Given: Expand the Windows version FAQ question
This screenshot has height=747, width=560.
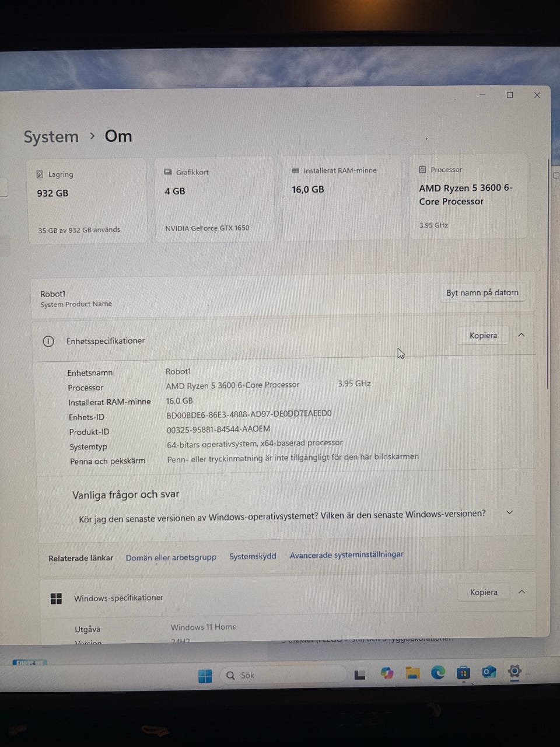Looking at the screenshot, I should (x=509, y=512).
